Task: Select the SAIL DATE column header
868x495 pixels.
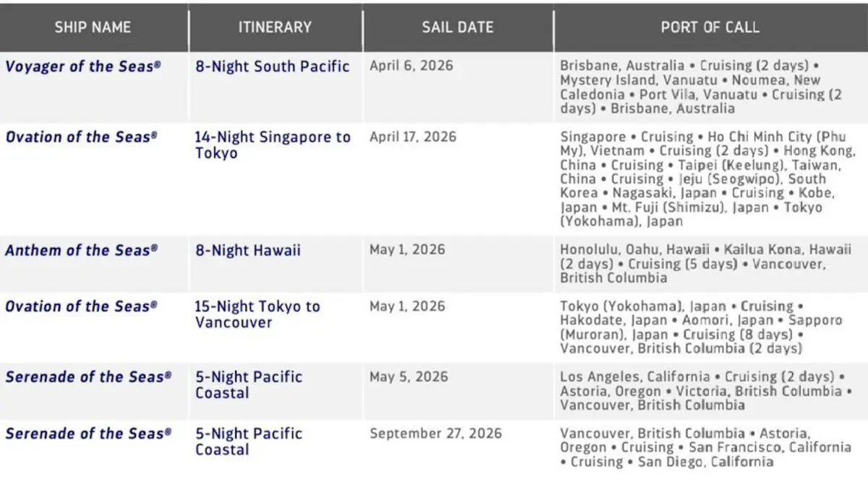Action: coord(458,27)
